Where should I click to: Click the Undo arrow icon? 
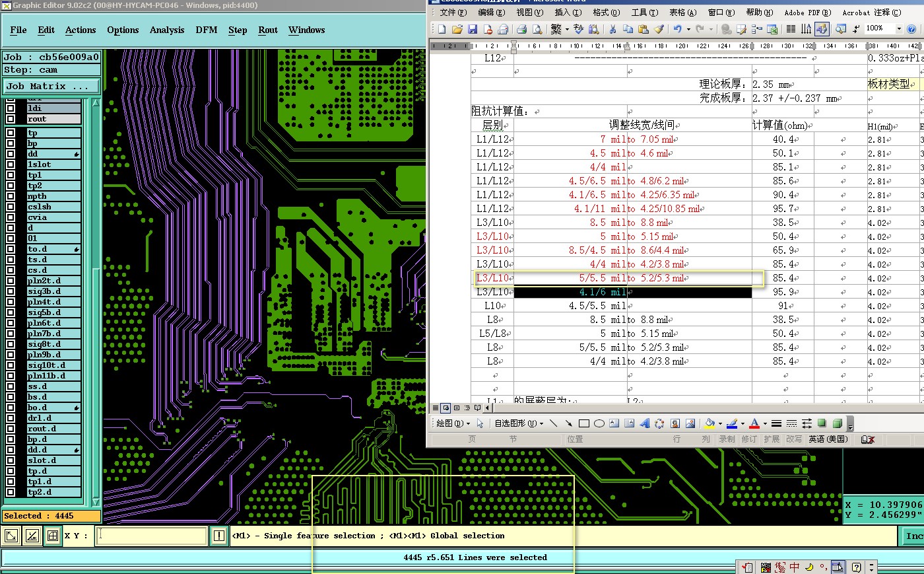677,29
